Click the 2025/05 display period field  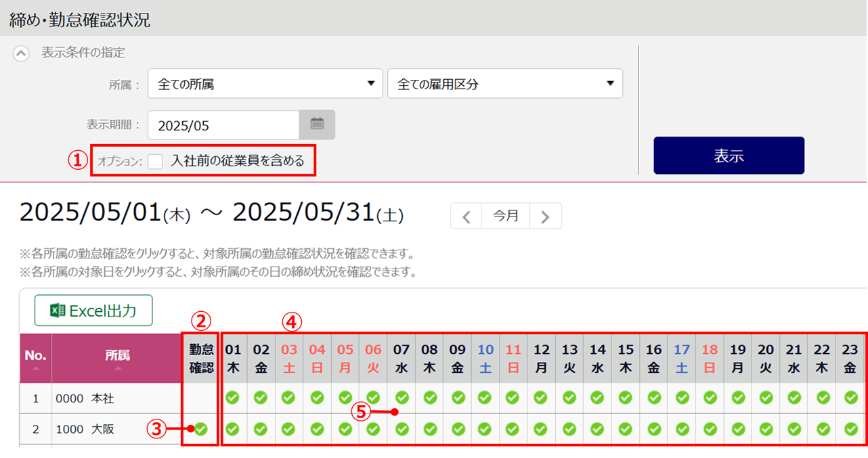coord(223,124)
